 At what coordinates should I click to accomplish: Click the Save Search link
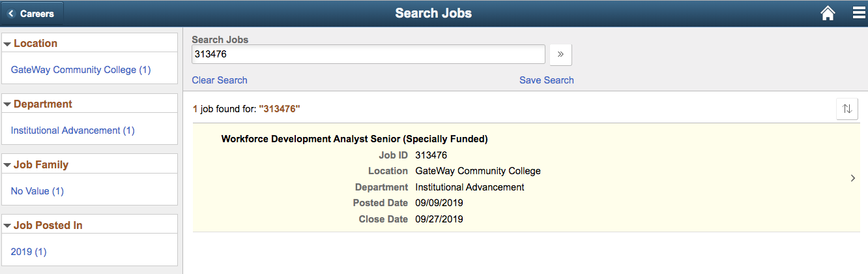547,80
